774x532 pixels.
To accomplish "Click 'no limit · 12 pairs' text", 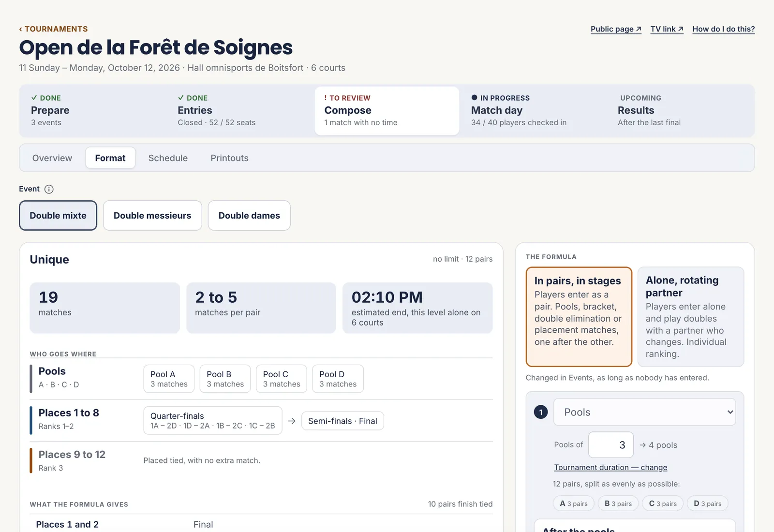I will [462, 259].
